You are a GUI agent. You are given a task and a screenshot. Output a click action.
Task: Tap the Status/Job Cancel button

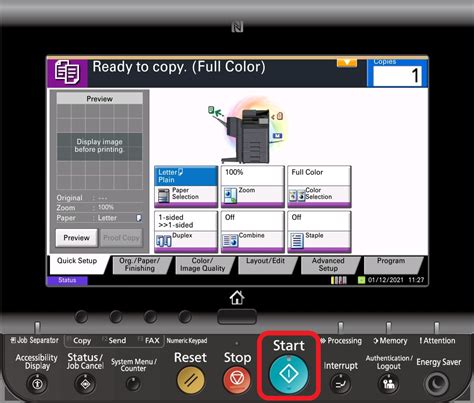[x=85, y=384]
